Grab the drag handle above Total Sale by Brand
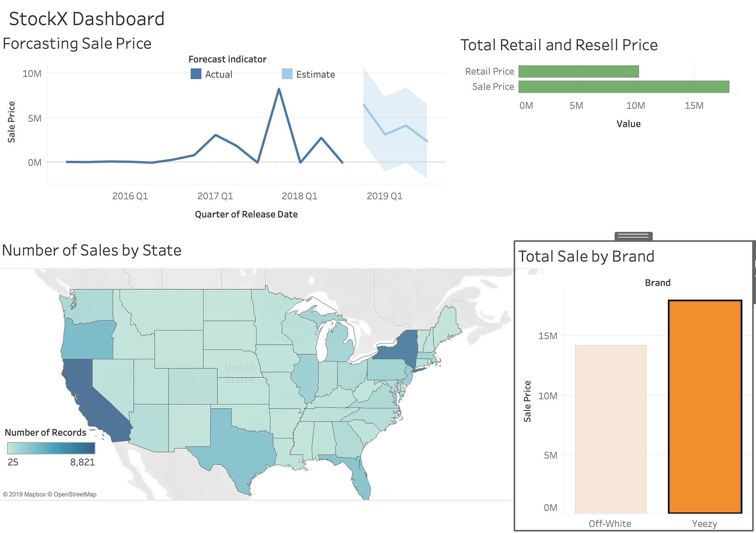The image size is (756, 533). (633, 236)
